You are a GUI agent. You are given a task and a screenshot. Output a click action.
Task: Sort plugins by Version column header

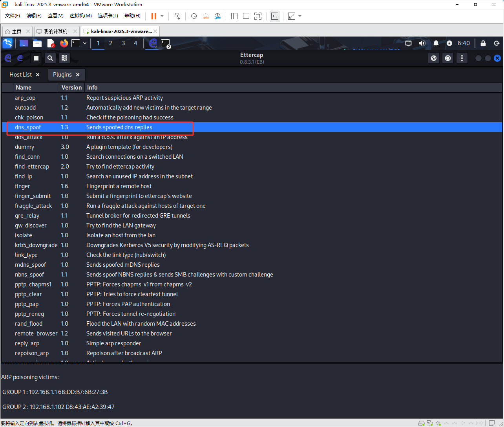tap(72, 88)
